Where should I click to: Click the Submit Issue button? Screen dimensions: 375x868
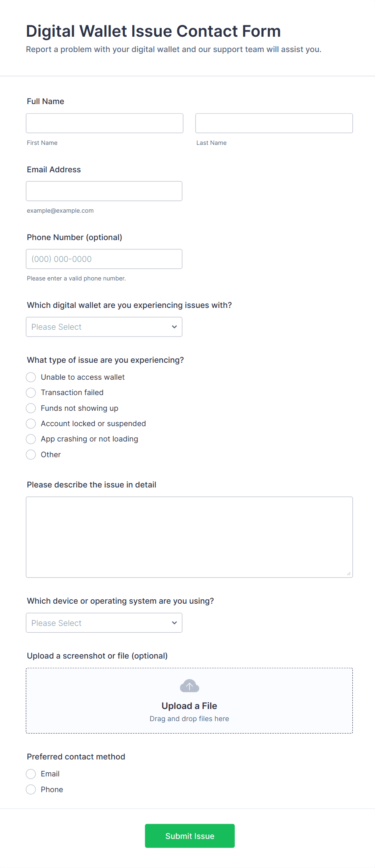pos(190,836)
